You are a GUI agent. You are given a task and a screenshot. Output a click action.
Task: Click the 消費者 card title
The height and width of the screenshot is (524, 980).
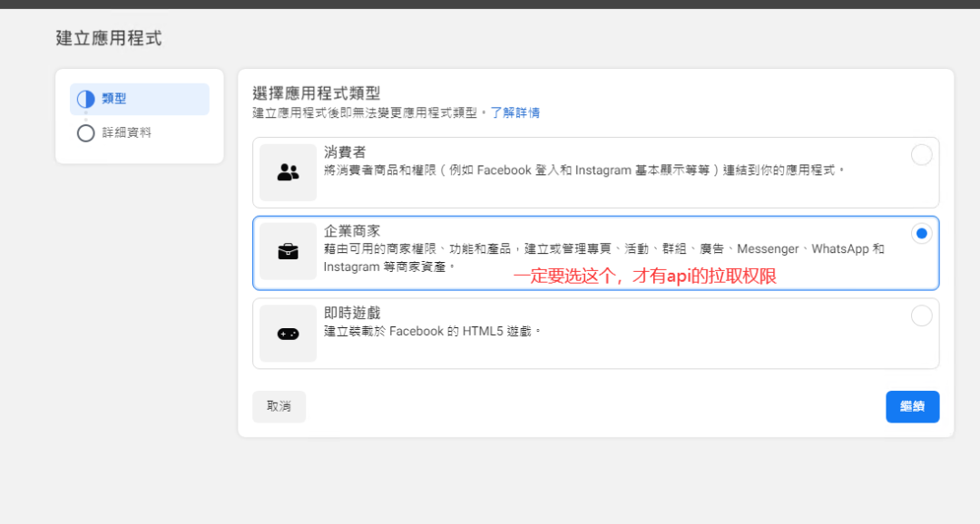tap(345, 151)
